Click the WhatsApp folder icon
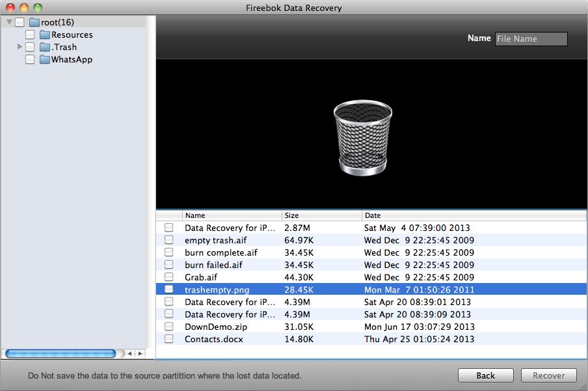The height and width of the screenshot is (391, 588). pyautogui.click(x=44, y=59)
